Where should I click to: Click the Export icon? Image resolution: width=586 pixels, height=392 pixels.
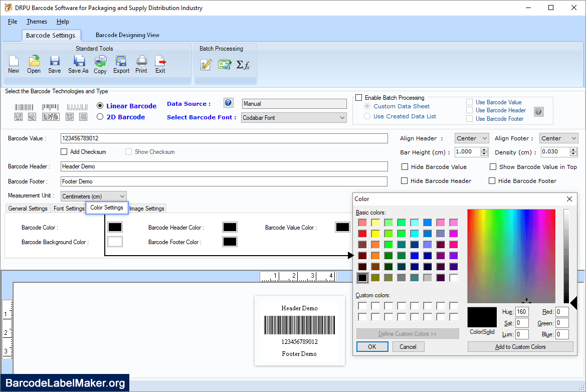click(121, 64)
